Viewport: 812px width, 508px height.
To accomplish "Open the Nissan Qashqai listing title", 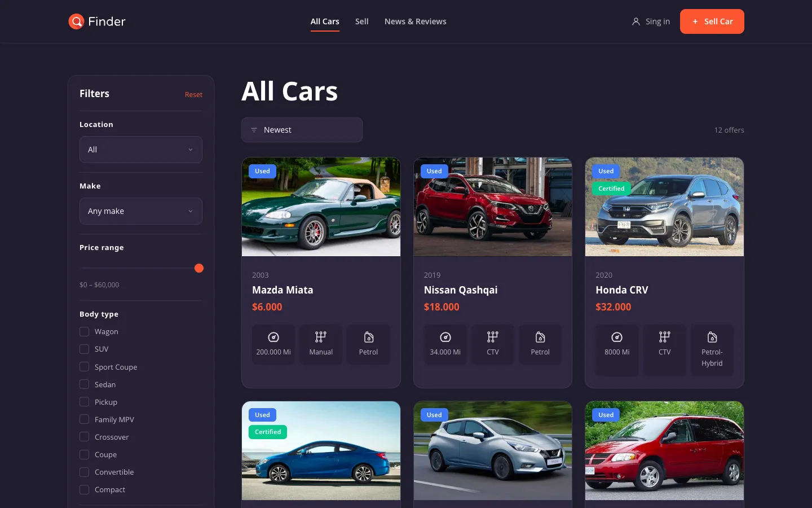I will click(x=461, y=290).
